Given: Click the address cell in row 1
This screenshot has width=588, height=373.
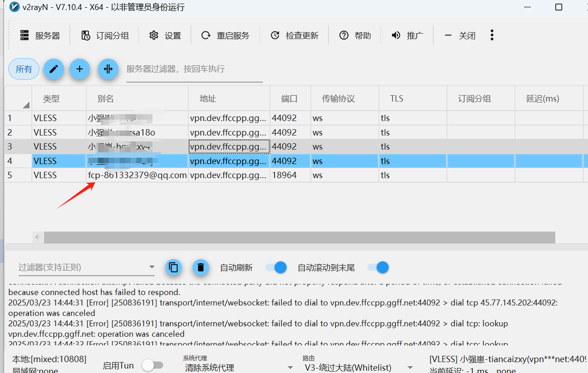Looking at the screenshot, I should [229, 118].
